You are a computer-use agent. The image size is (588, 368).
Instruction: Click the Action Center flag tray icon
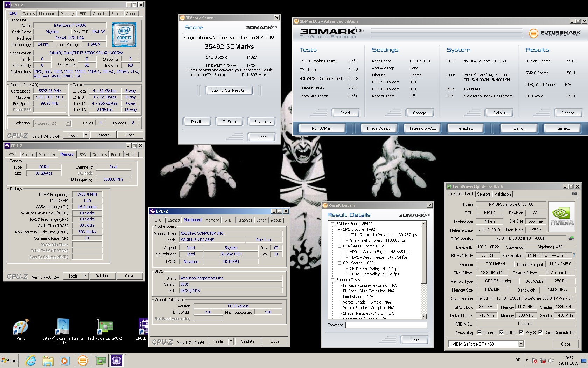point(534,360)
